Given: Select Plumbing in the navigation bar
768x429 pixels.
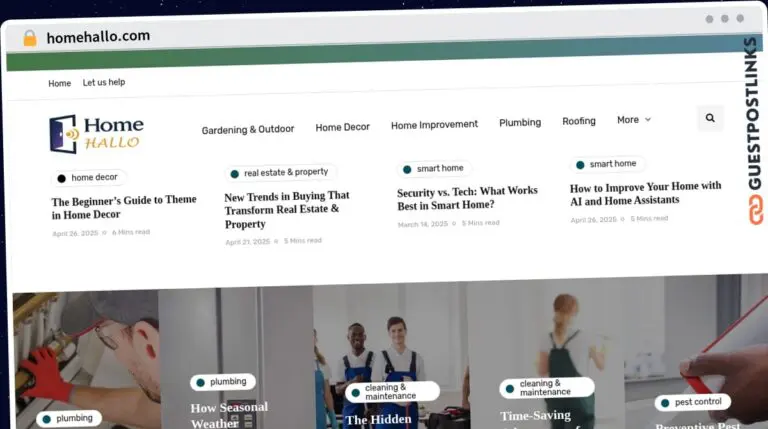Looking at the screenshot, I should pyautogui.click(x=520, y=122).
